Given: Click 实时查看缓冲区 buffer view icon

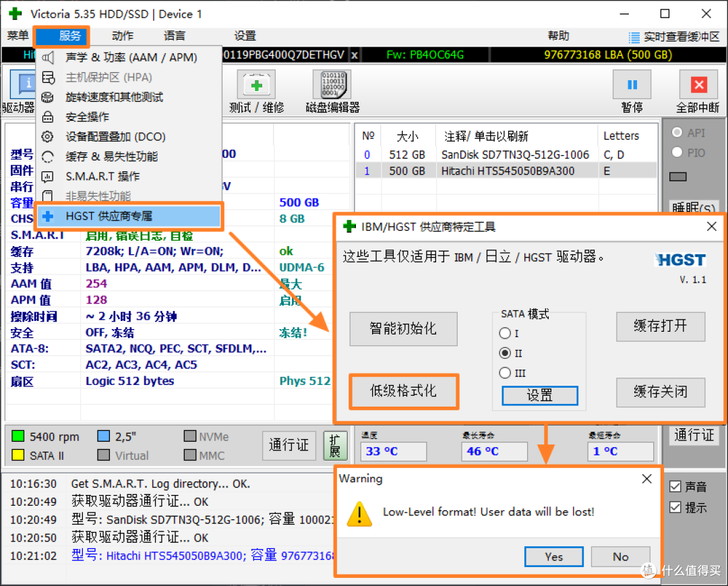Looking at the screenshot, I should (634, 37).
